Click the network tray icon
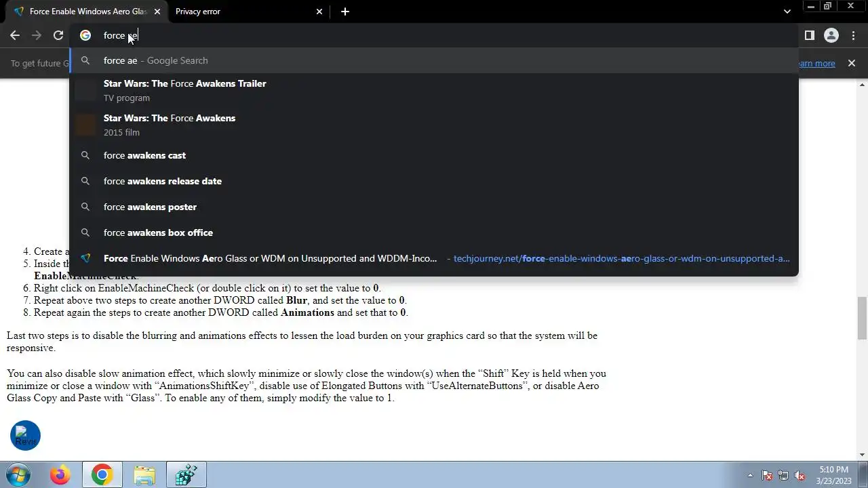This screenshot has width=868, height=488. 783,476
